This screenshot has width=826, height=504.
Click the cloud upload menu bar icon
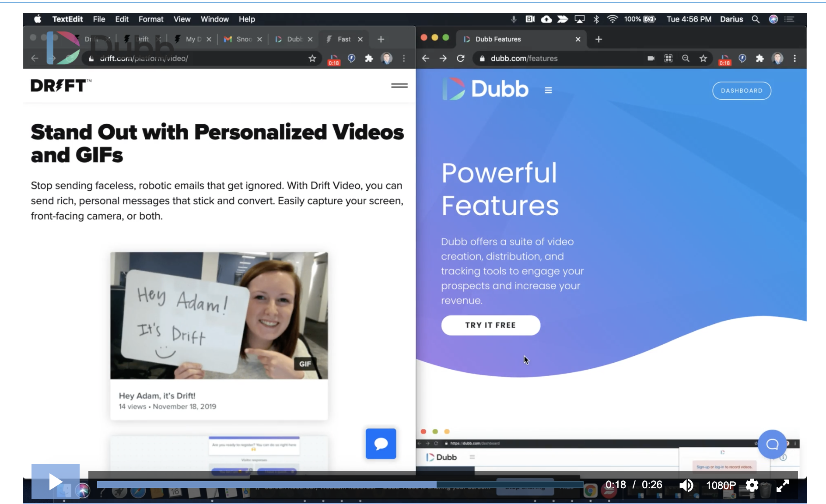[x=546, y=19]
